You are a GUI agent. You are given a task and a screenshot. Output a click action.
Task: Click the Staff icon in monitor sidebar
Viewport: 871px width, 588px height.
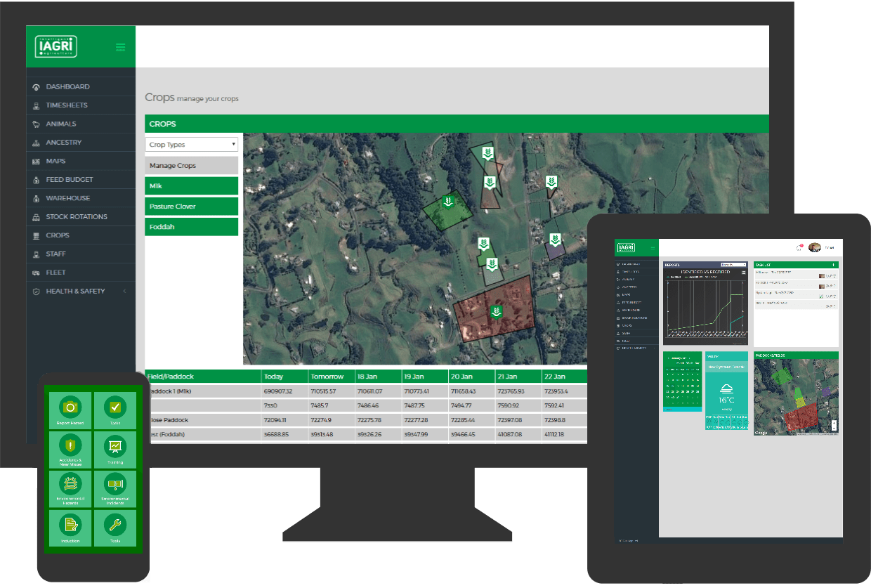tap(36, 254)
